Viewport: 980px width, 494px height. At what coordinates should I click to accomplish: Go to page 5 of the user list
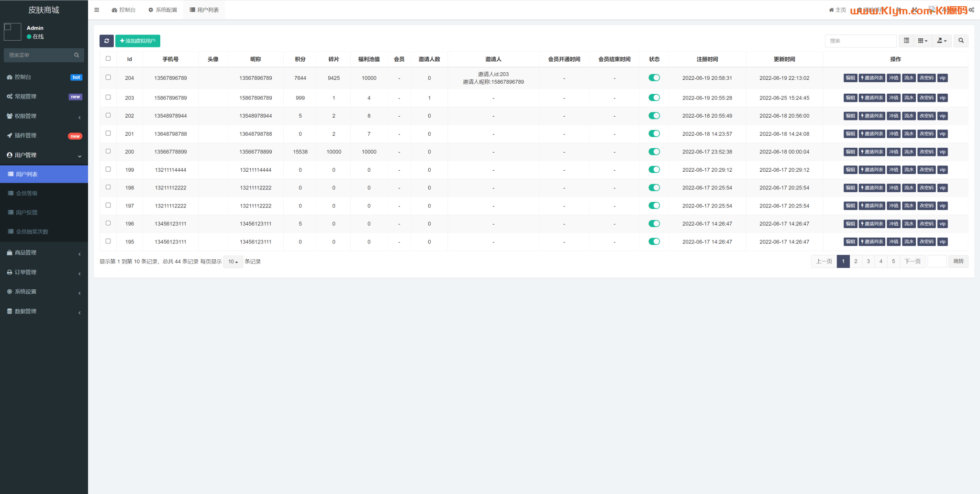pyautogui.click(x=893, y=261)
